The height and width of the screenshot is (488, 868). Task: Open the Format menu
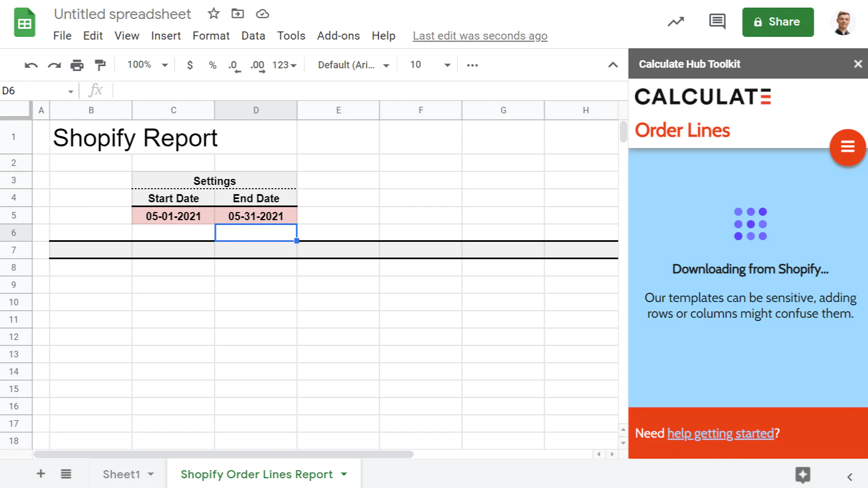pos(211,36)
